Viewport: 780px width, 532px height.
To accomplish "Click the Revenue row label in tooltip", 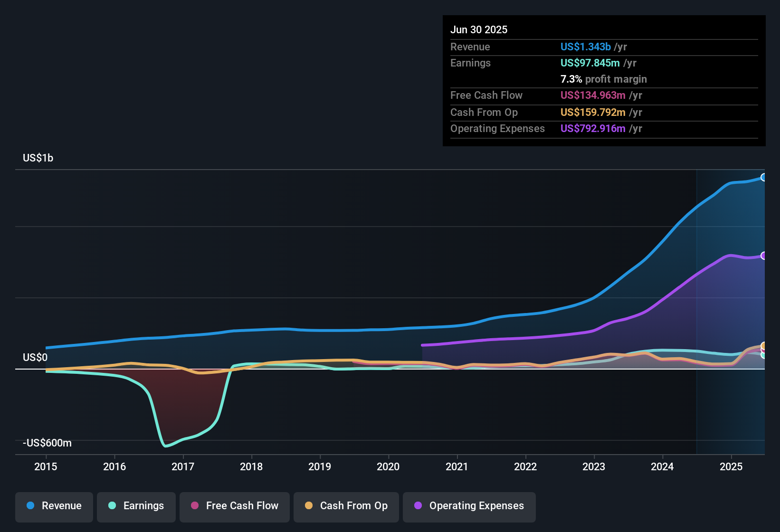I will pos(470,47).
